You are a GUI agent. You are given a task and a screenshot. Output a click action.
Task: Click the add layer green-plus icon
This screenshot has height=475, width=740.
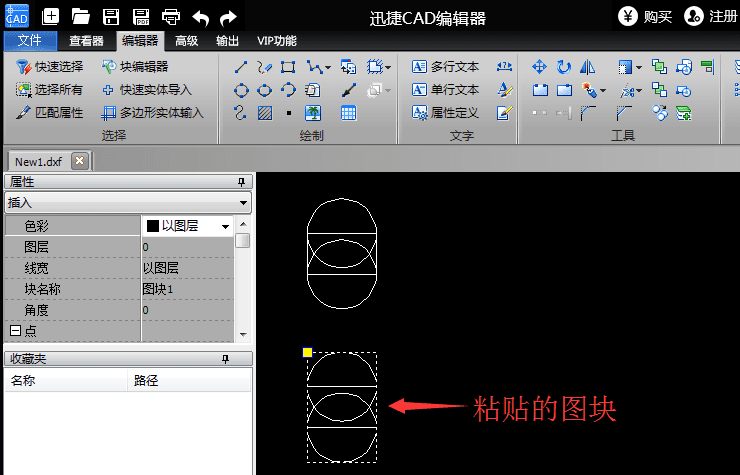[683, 113]
